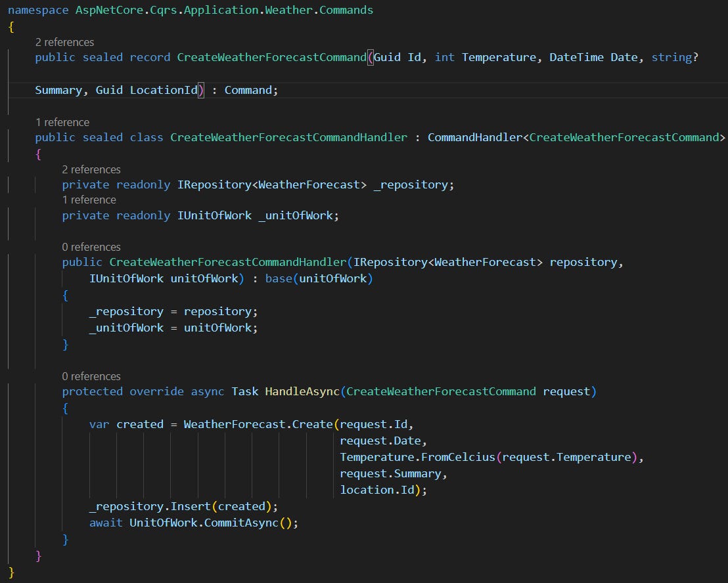Image resolution: width=728 pixels, height=583 pixels.
Task: Click the Command base type name
Action: click(x=248, y=90)
